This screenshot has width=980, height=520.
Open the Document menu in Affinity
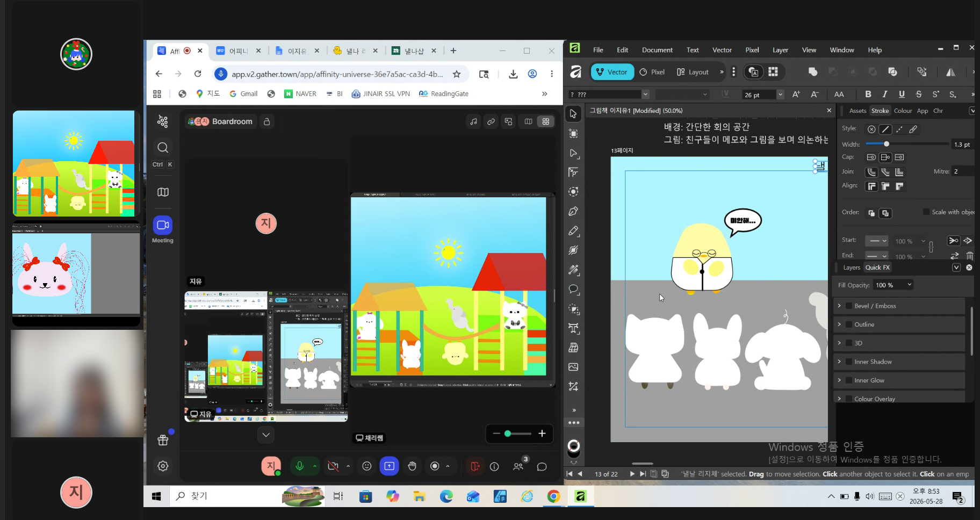pyautogui.click(x=657, y=50)
